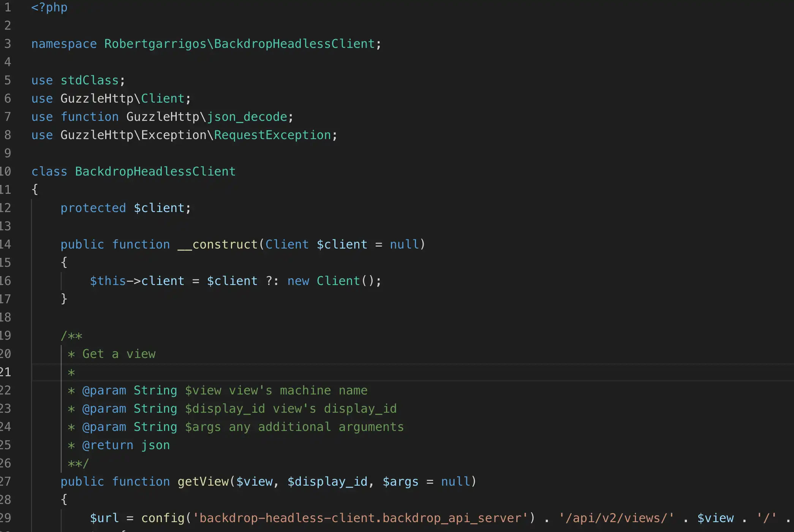Click line number 21 in the gutter
Image resolution: width=794 pixels, height=532 pixels.
click(x=5, y=372)
